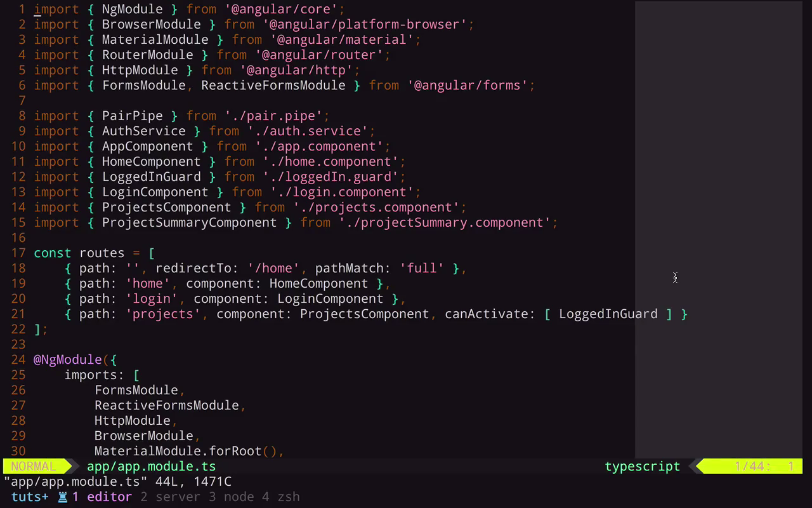Click '@angular/platform-browser' import path

pos(365,24)
